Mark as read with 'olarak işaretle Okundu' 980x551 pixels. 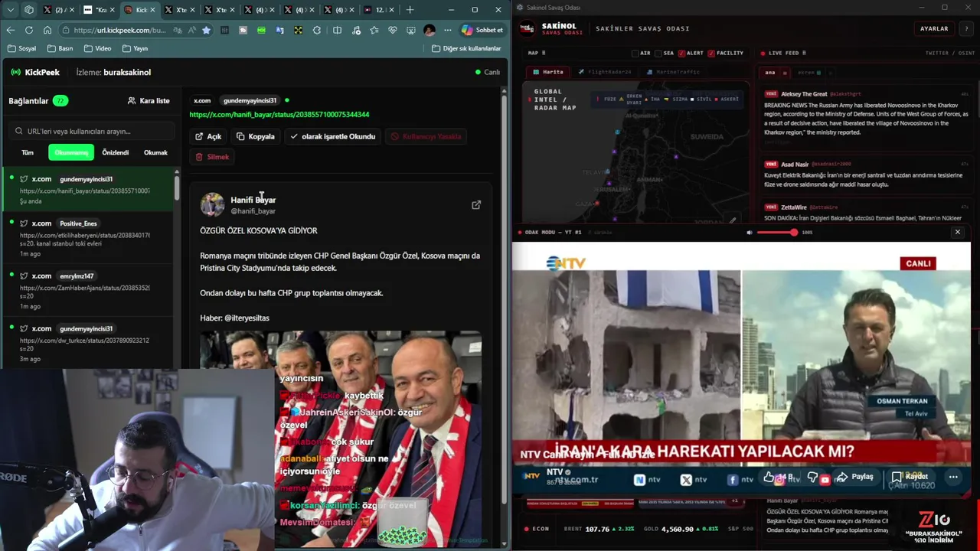[x=332, y=136]
